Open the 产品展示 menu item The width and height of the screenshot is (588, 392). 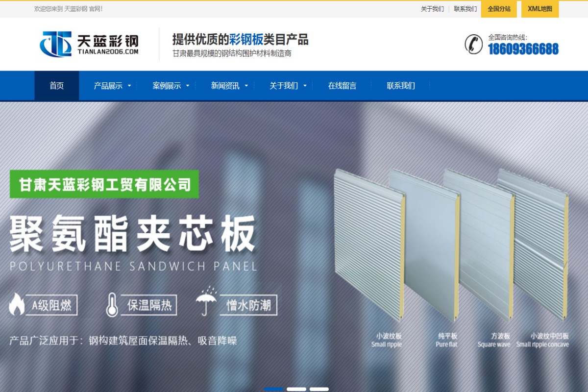pos(108,86)
